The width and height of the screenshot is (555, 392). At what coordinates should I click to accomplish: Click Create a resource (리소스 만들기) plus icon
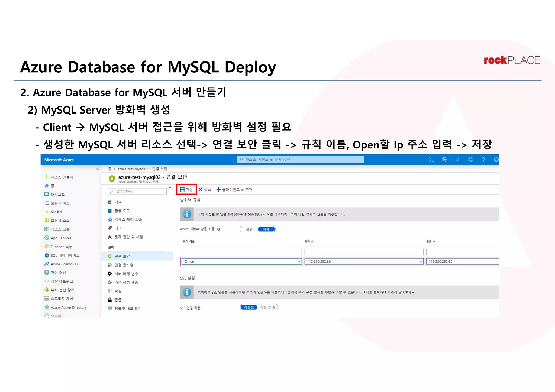pos(47,177)
